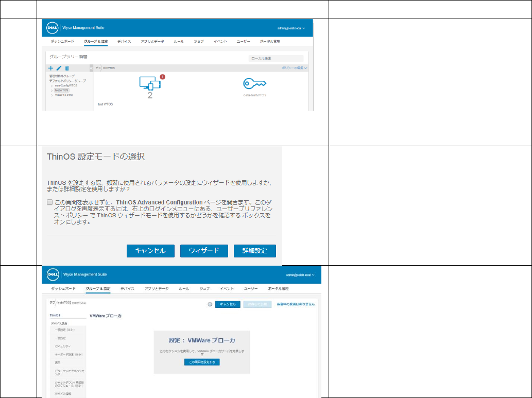532x398 pixels.
Task: Click the この項目を設定する button
Action: click(202, 362)
